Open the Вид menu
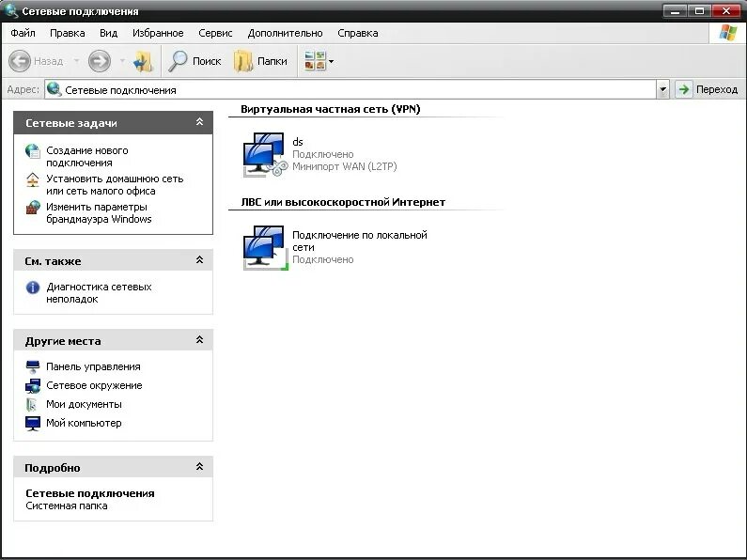Screen dimensions: 747x560 point(108,33)
